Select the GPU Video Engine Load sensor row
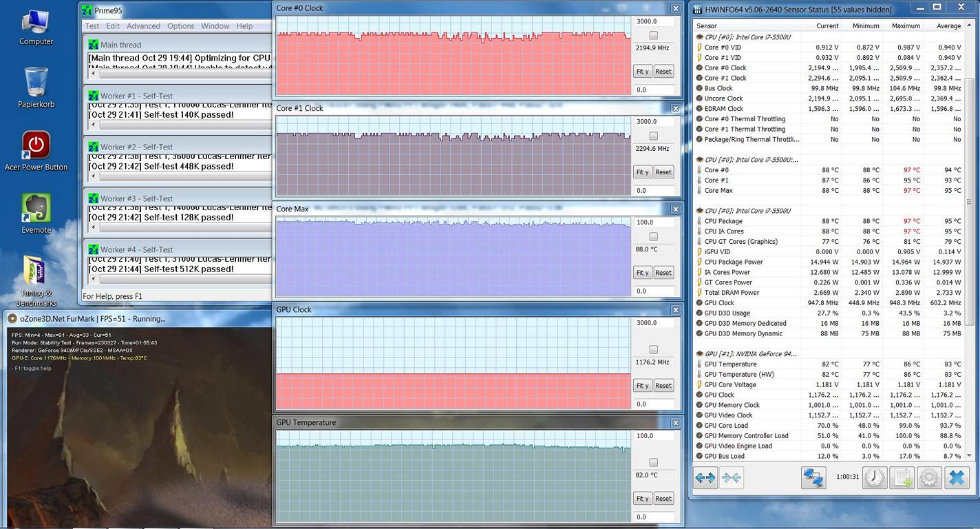 coord(829,446)
